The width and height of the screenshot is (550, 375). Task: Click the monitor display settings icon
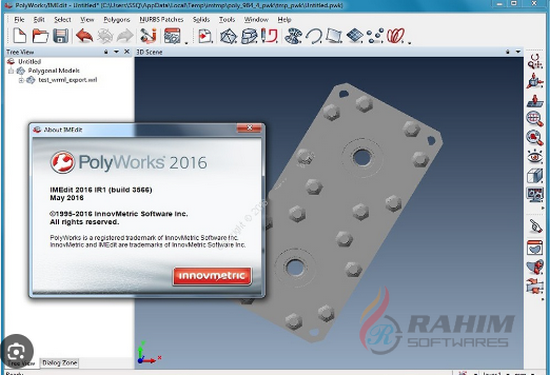[x=535, y=194]
